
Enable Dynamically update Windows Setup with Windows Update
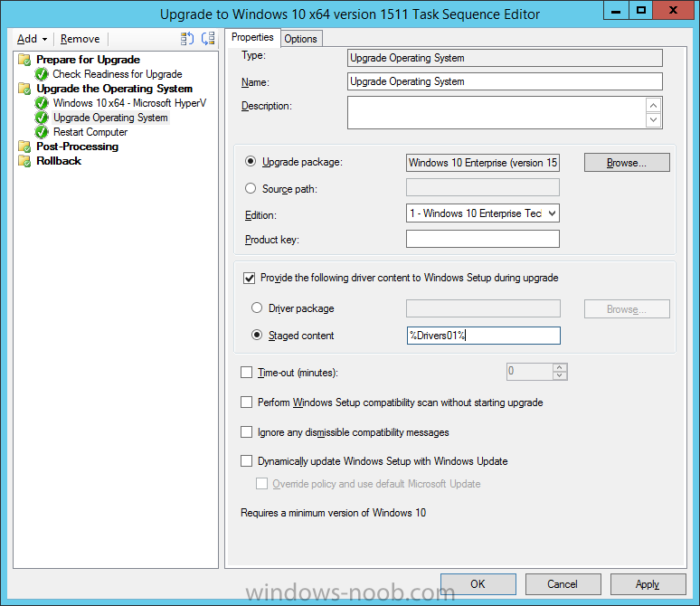(x=246, y=461)
